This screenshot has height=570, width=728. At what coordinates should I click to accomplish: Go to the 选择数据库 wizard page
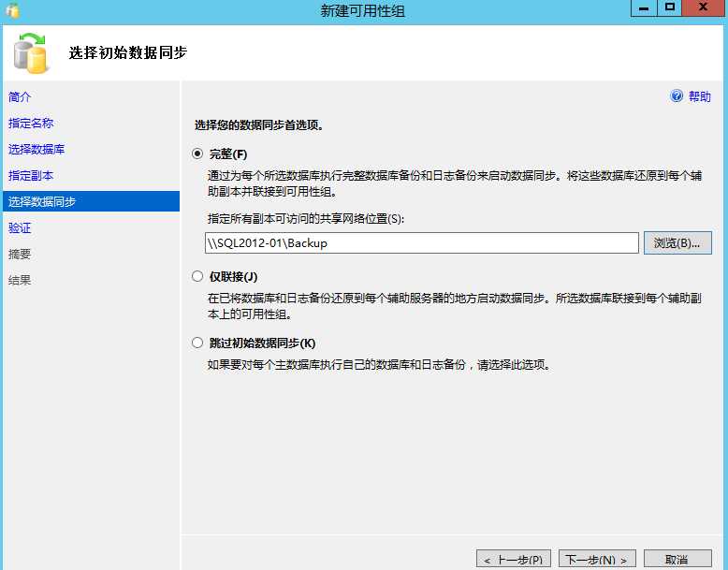pyautogui.click(x=36, y=149)
